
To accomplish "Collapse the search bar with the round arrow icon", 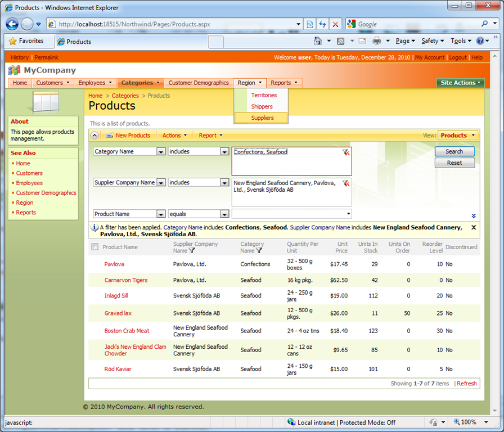I will pos(95,136).
